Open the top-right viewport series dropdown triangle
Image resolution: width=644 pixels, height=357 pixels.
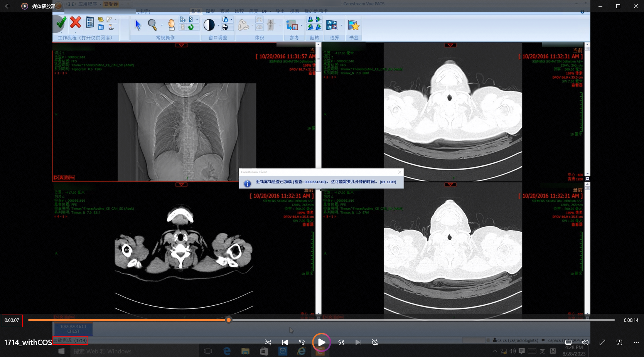click(x=450, y=45)
